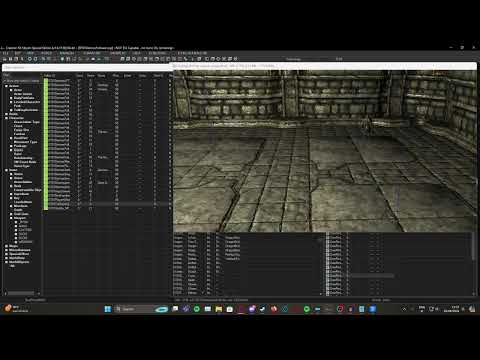Select Constructible Object under Items
Viewport: 480px width, 360px height.
pos(28,190)
